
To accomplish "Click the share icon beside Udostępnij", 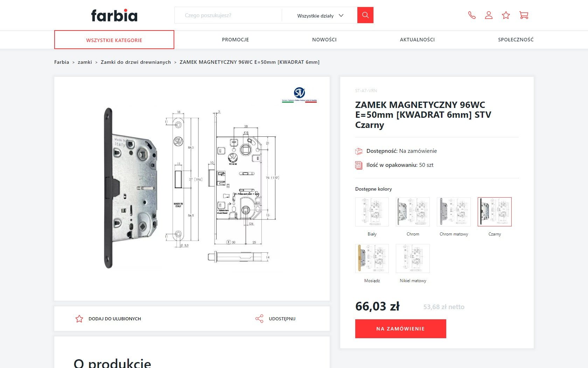I will [x=259, y=319].
